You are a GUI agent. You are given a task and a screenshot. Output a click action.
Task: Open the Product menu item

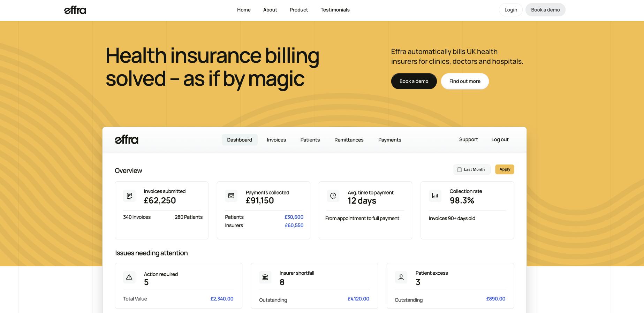pyautogui.click(x=299, y=10)
